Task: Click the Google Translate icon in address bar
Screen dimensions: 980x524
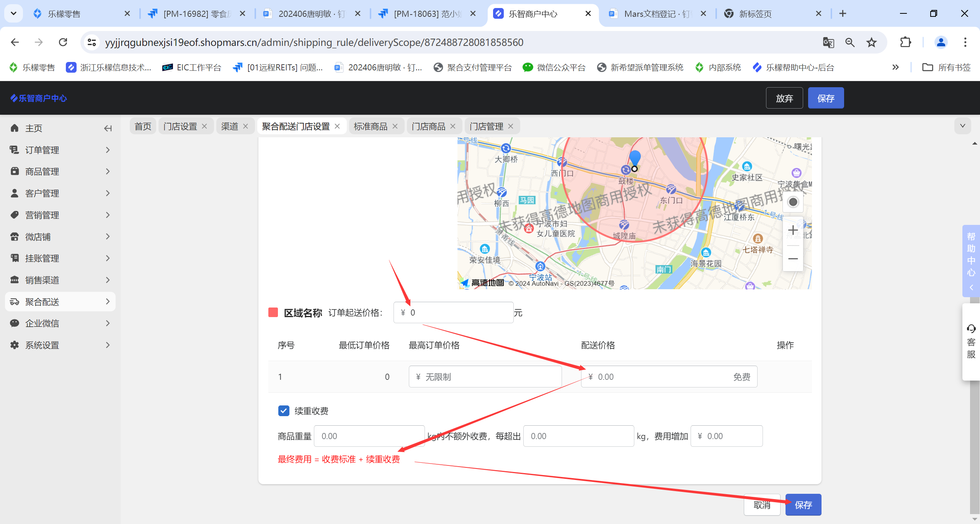Action: (828, 42)
